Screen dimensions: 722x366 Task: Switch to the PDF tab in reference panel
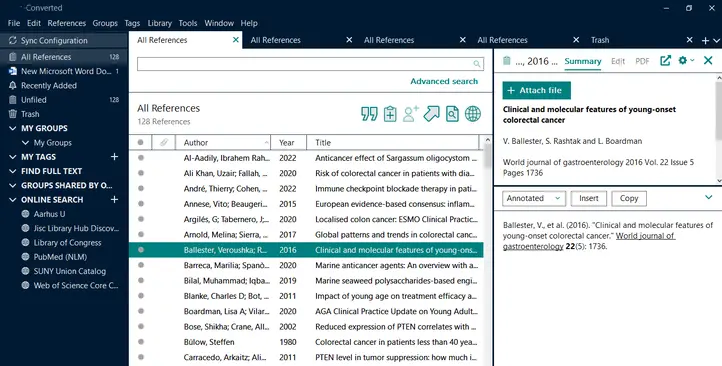click(642, 61)
